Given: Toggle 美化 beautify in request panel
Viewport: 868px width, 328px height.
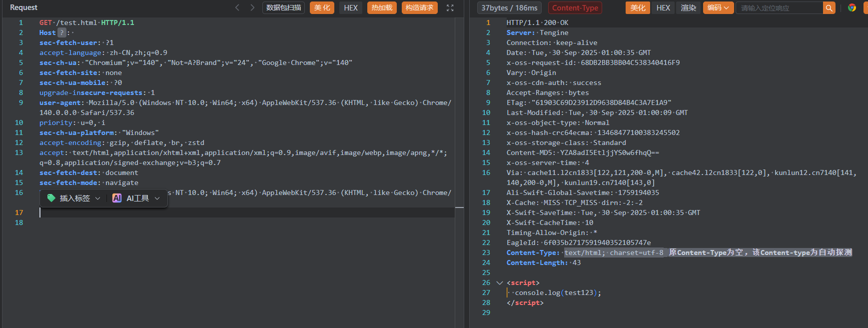Looking at the screenshot, I should pos(322,8).
